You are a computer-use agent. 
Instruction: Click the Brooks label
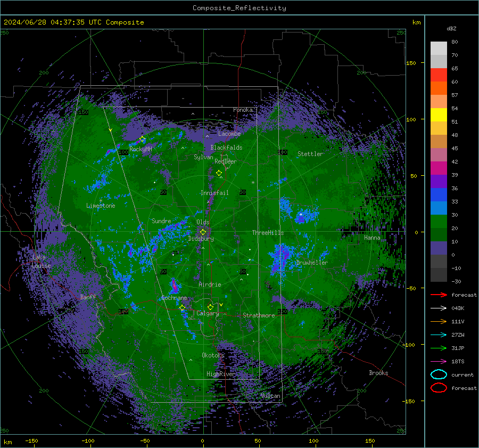(378, 373)
